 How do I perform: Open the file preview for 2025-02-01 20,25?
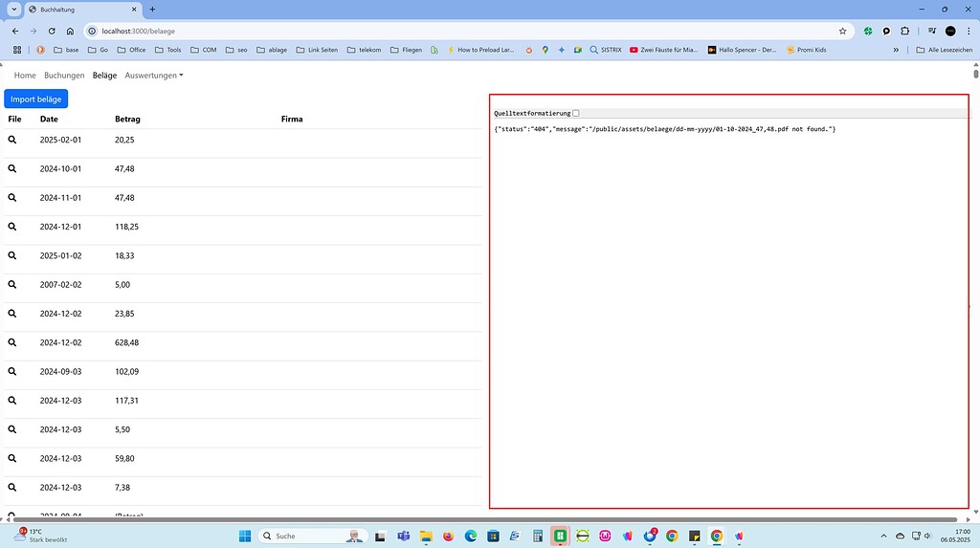tap(11, 140)
